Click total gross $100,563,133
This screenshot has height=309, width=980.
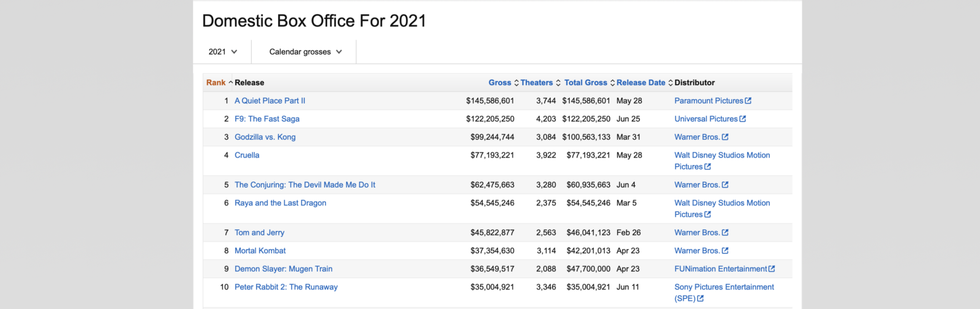[x=586, y=137]
